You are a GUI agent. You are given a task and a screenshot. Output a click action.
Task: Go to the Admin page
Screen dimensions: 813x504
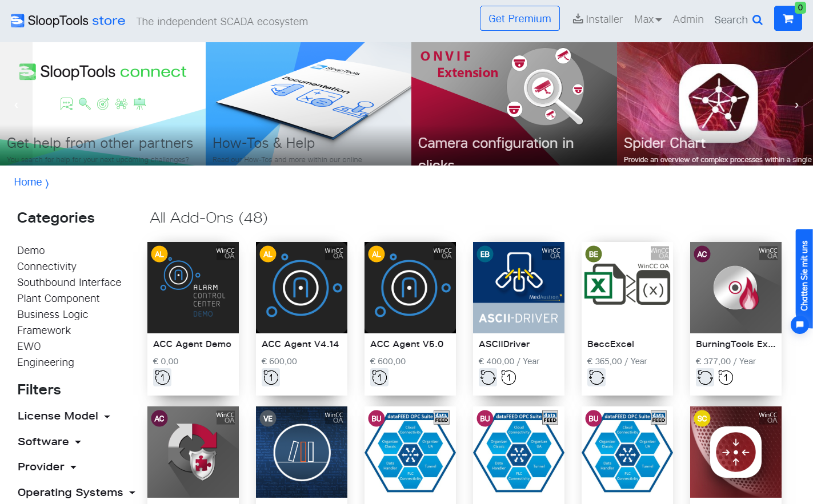tap(688, 19)
